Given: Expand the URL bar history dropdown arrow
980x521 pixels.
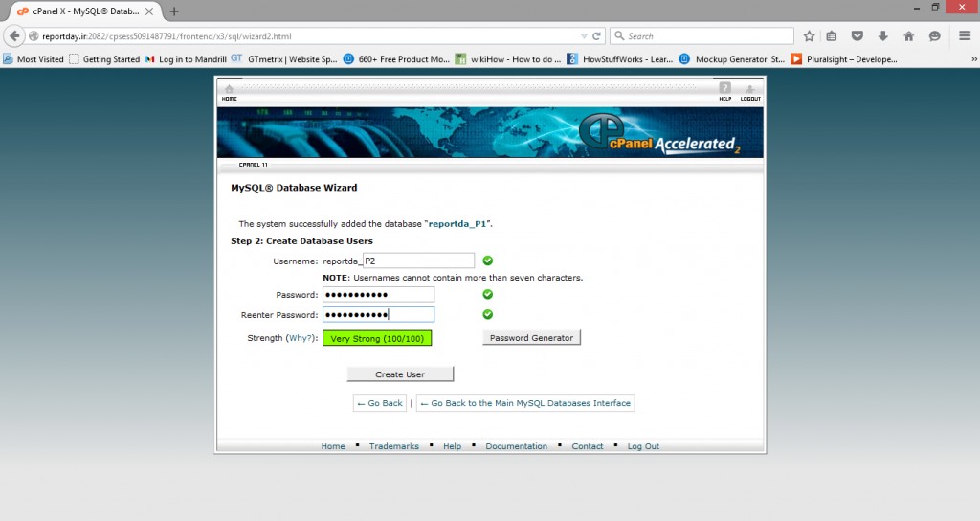Looking at the screenshot, I should [x=584, y=35].
